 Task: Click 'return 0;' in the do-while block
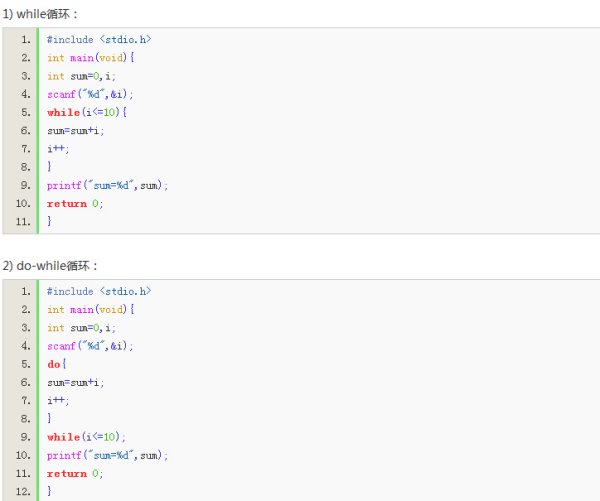[75, 473]
